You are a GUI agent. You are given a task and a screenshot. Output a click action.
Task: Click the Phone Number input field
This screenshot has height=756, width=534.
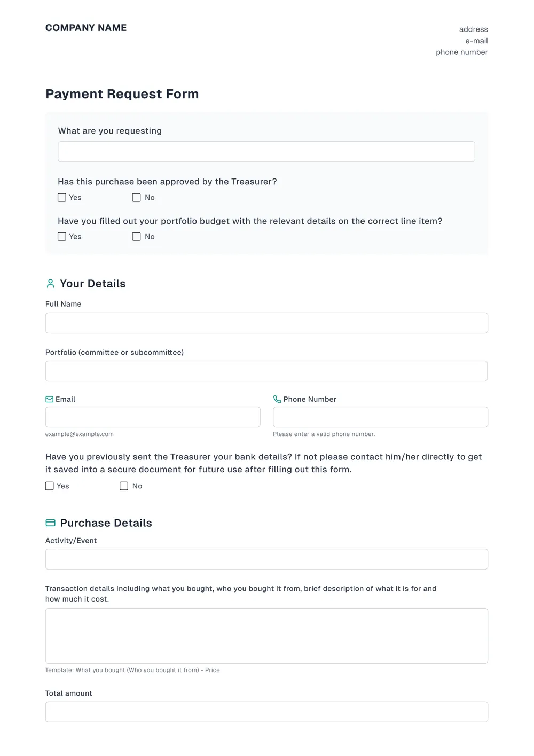(x=380, y=417)
